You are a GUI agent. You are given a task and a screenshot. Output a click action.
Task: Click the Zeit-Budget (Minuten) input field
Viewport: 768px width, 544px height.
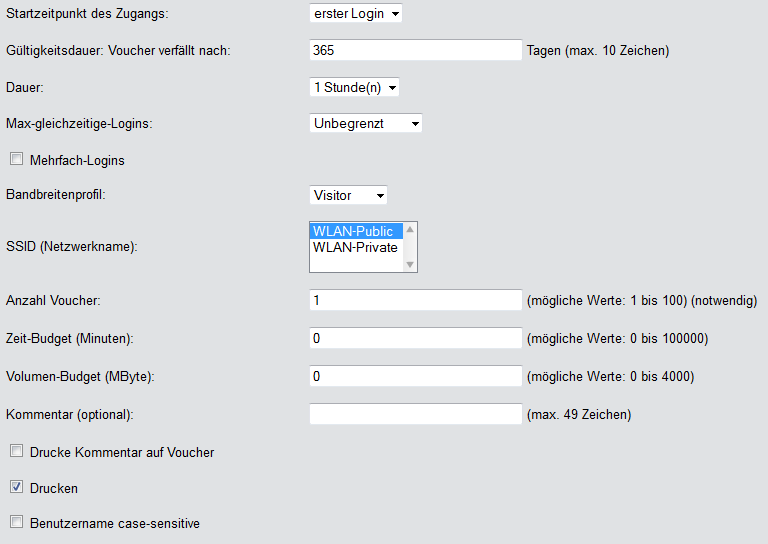(416, 338)
